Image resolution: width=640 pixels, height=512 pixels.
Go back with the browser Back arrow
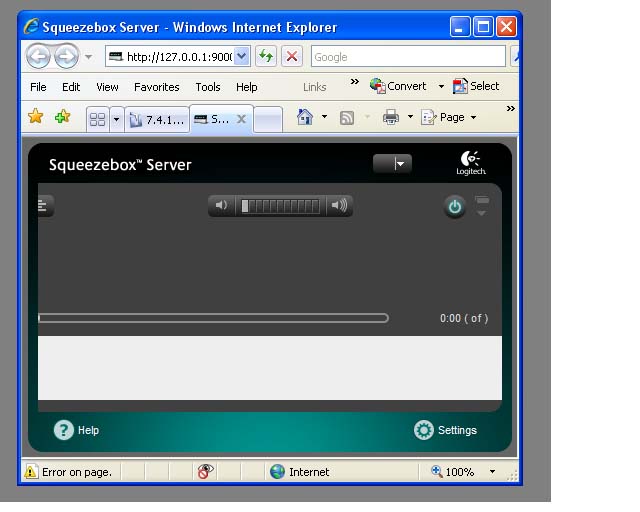coord(38,56)
